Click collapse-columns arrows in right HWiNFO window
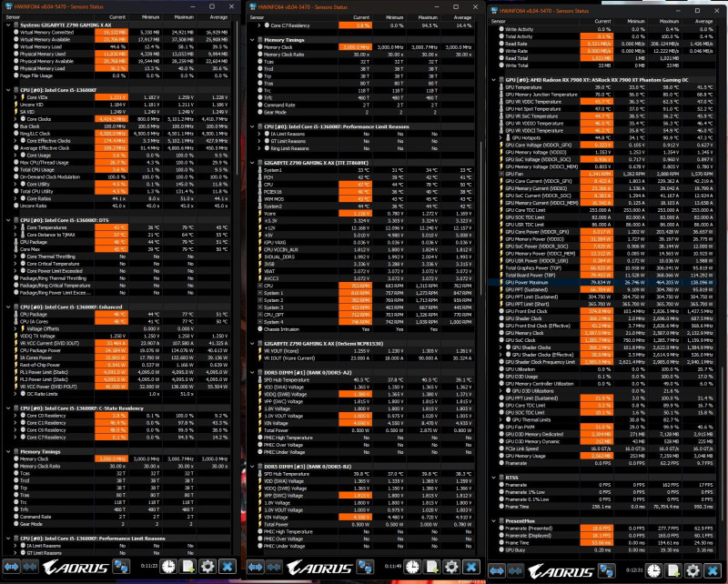The height and width of the screenshot is (584, 728). coord(515,571)
